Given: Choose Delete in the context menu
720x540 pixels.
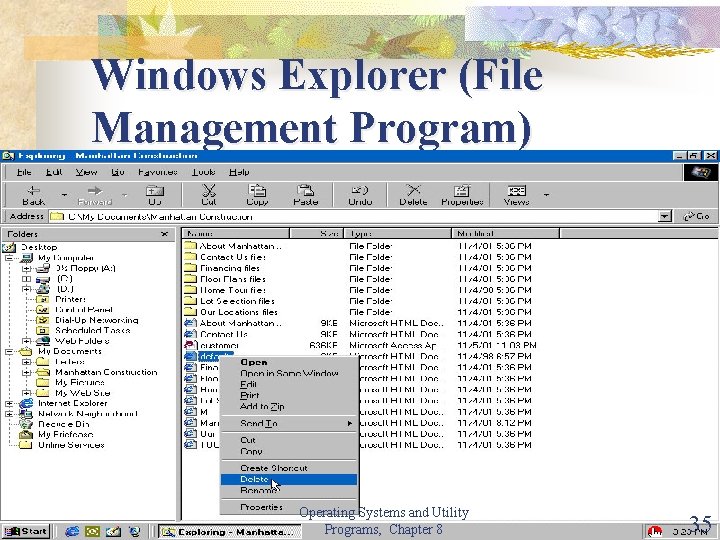Looking at the screenshot, I should 289,479.
